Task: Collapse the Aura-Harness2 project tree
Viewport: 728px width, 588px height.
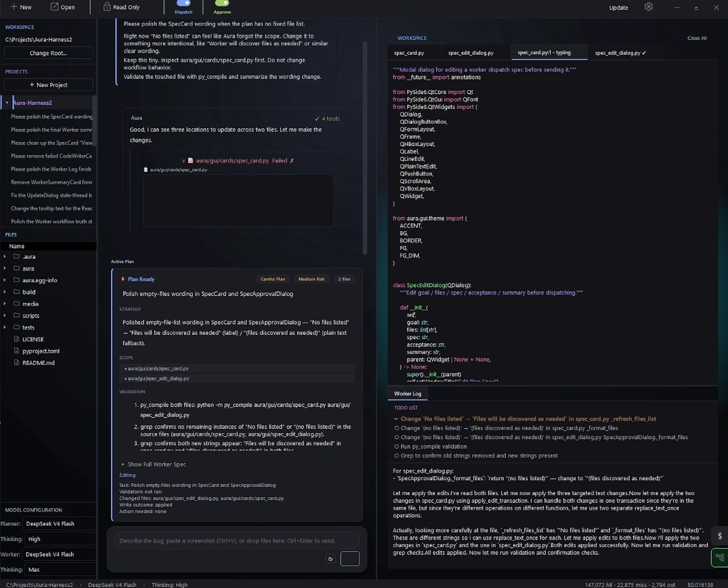Action: click(7, 103)
